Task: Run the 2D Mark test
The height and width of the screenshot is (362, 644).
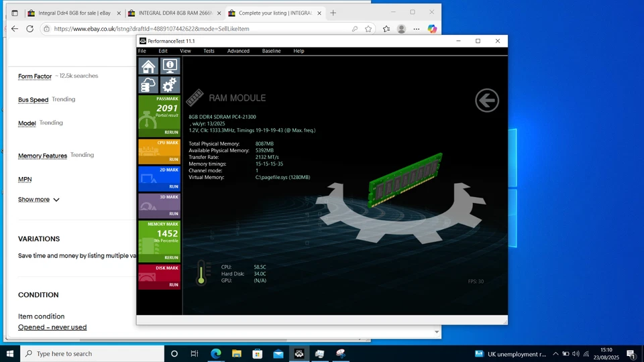Action: pyautogui.click(x=174, y=186)
